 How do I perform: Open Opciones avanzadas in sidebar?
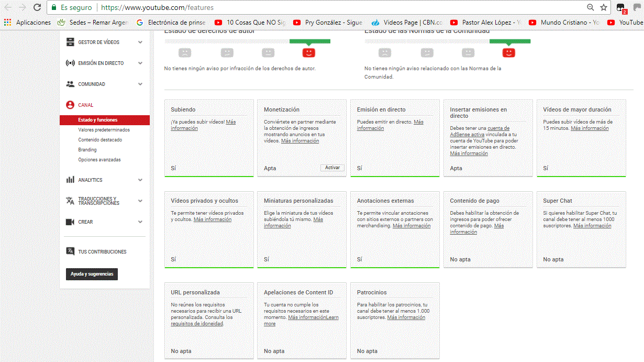tap(99, 160)
